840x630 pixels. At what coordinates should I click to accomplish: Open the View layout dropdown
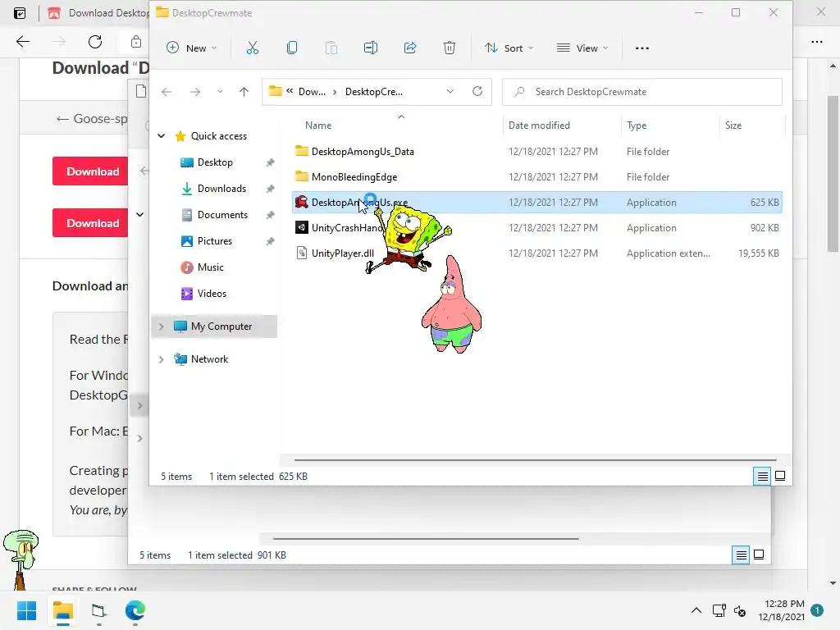(582, 48)
